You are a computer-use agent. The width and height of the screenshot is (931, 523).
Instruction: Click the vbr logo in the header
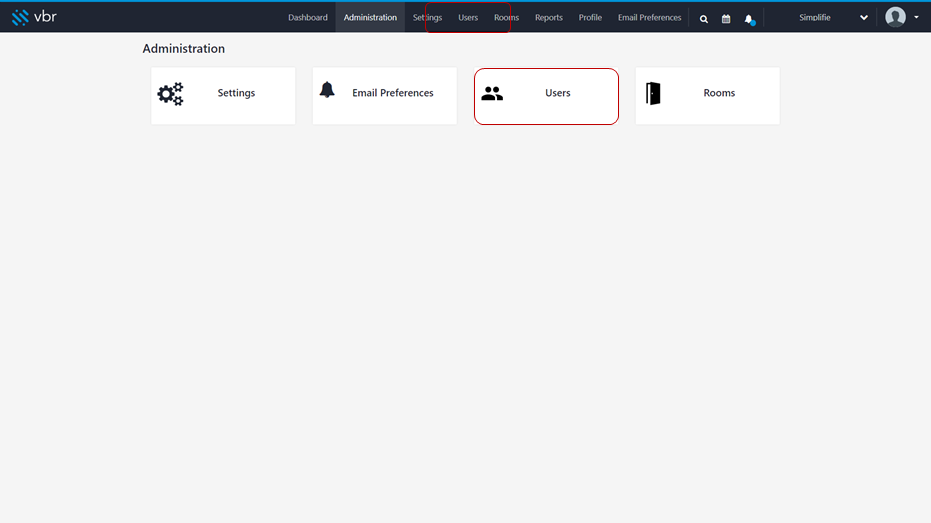pos(34,17)
